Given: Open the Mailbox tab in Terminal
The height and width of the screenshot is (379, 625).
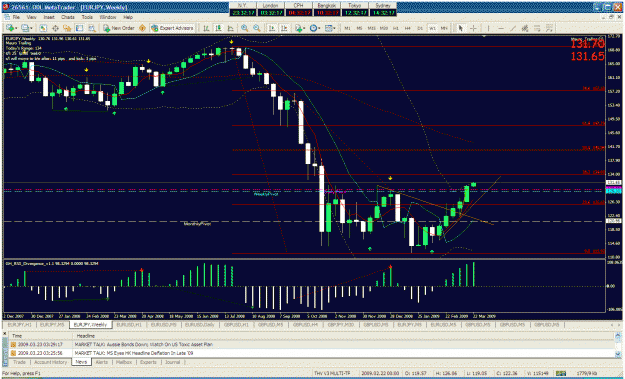Looking at the screenshot, I should tap(124, 362).
